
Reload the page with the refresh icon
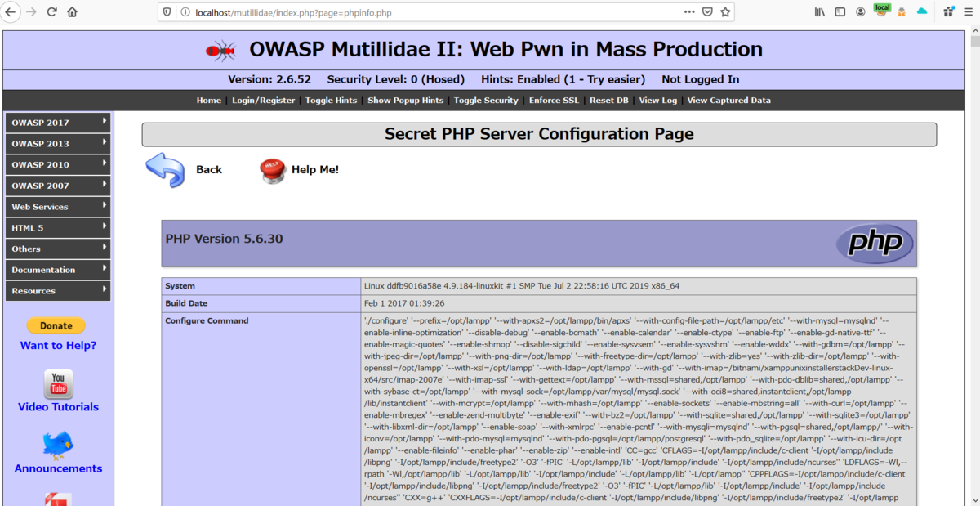point(52,12)
